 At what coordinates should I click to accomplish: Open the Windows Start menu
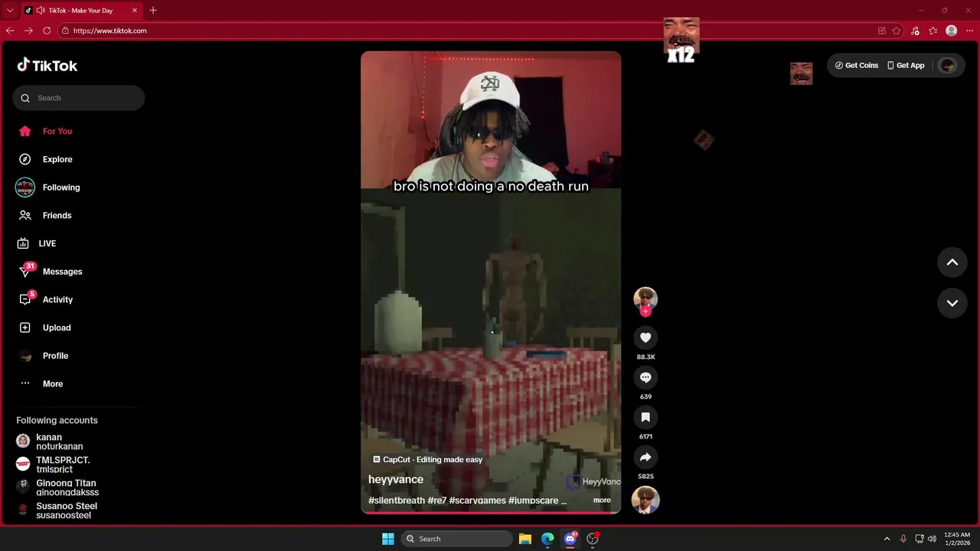coord(388,539)
